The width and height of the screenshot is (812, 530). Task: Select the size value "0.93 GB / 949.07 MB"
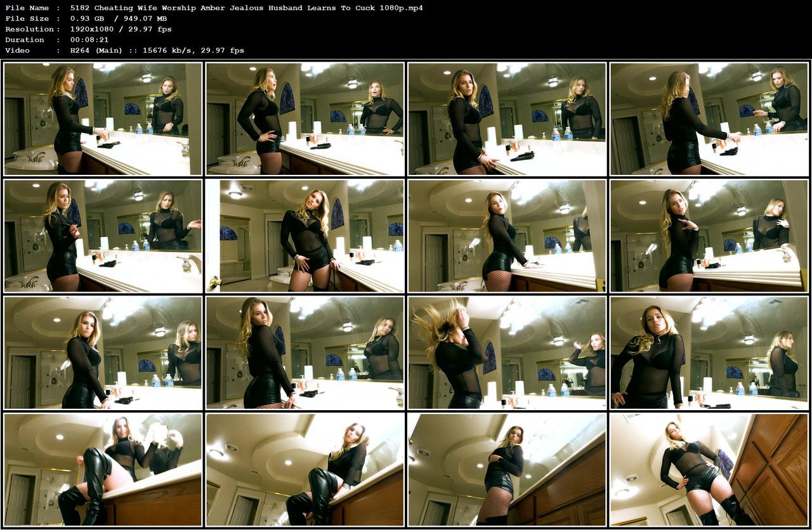[x=119, y=18]
